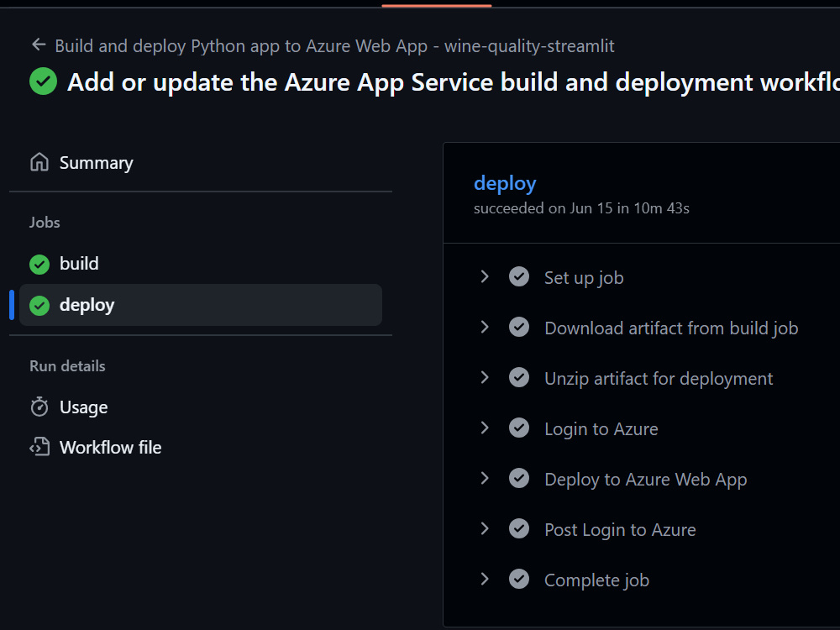
Task: Click the check icon next to Login to Azure
Action: click(x=518, y=428)
